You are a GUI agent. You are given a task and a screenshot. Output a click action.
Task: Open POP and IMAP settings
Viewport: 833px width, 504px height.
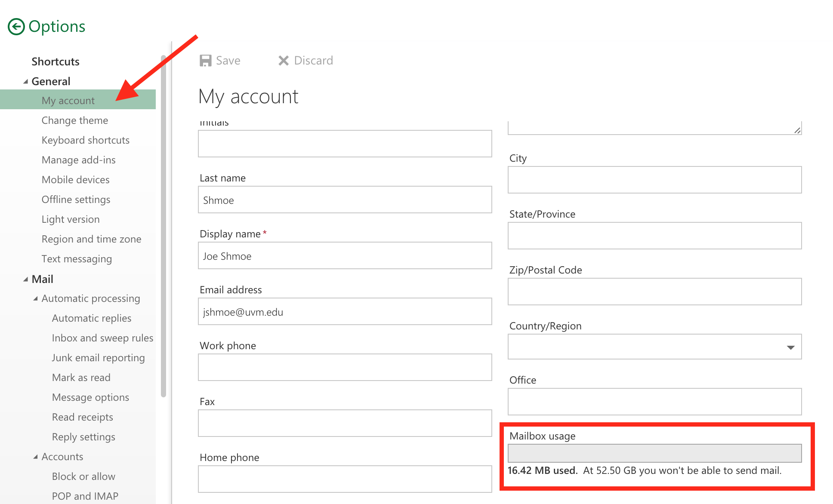(85, 495)
